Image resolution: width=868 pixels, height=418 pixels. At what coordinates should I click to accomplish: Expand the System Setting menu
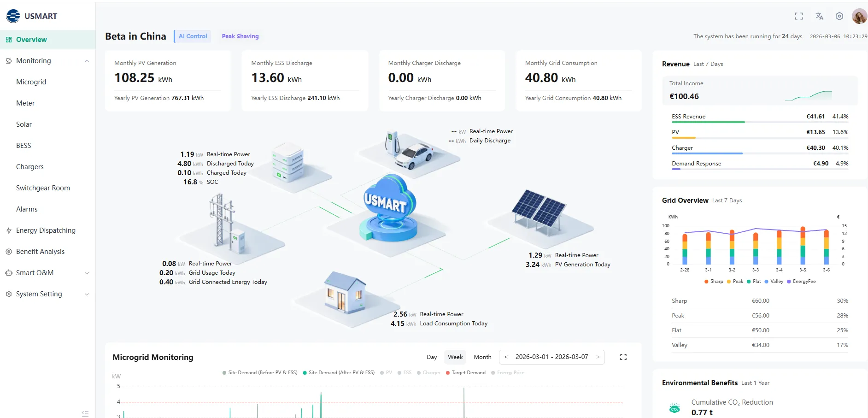(x=87, y=294)
